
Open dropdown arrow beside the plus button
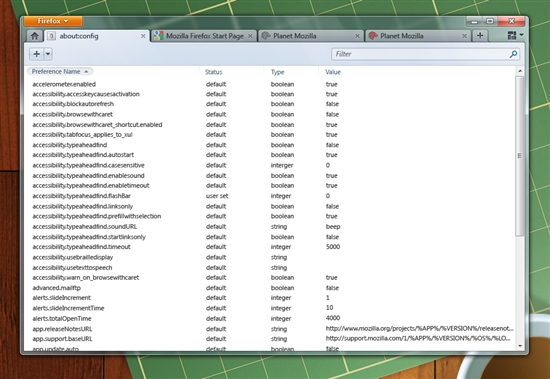coord(48,54)
